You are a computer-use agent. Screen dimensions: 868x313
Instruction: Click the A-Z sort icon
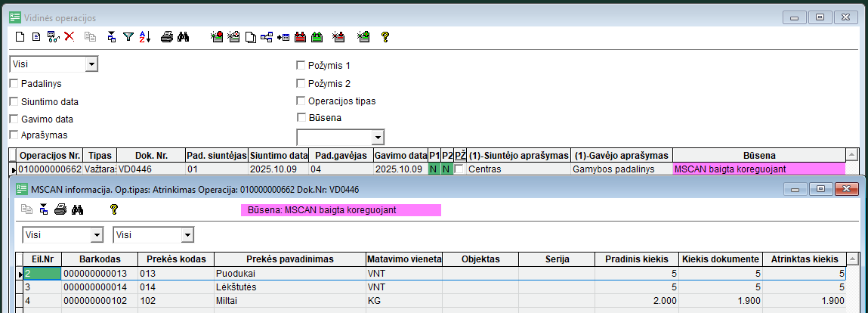tap(146, 36)
